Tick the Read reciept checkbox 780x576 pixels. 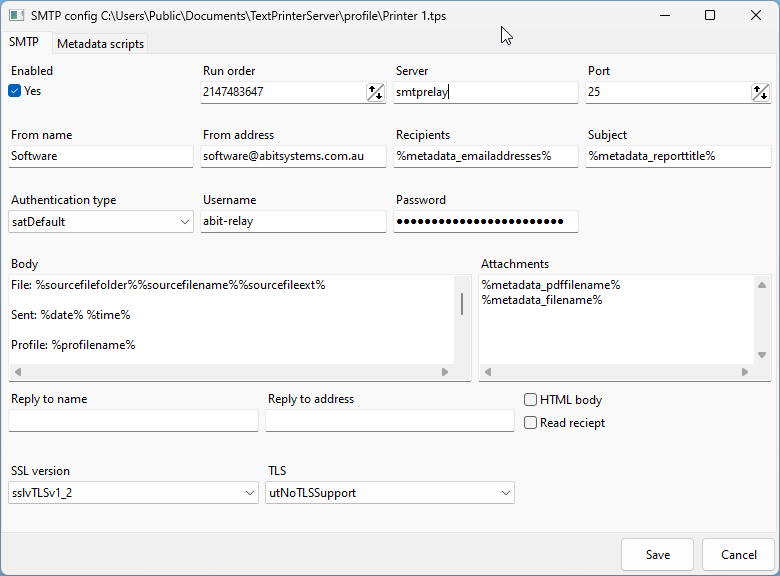pyautogui.click(x=530, y=422)
